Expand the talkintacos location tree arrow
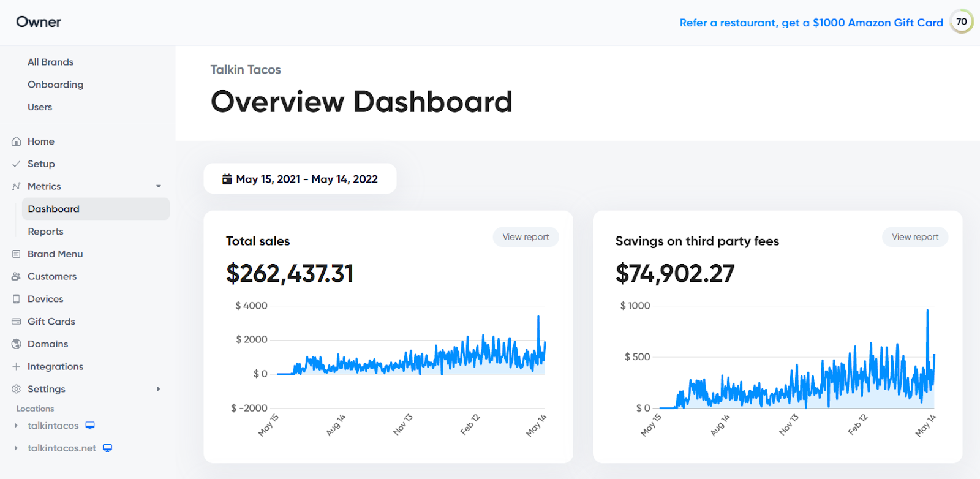 point(17,426)
